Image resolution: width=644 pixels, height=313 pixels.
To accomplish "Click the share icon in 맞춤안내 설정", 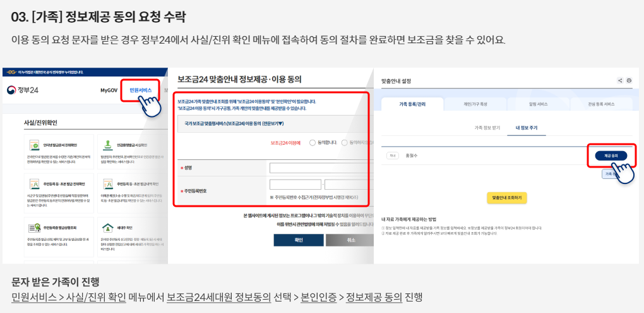I will click(x=620, y=80).
